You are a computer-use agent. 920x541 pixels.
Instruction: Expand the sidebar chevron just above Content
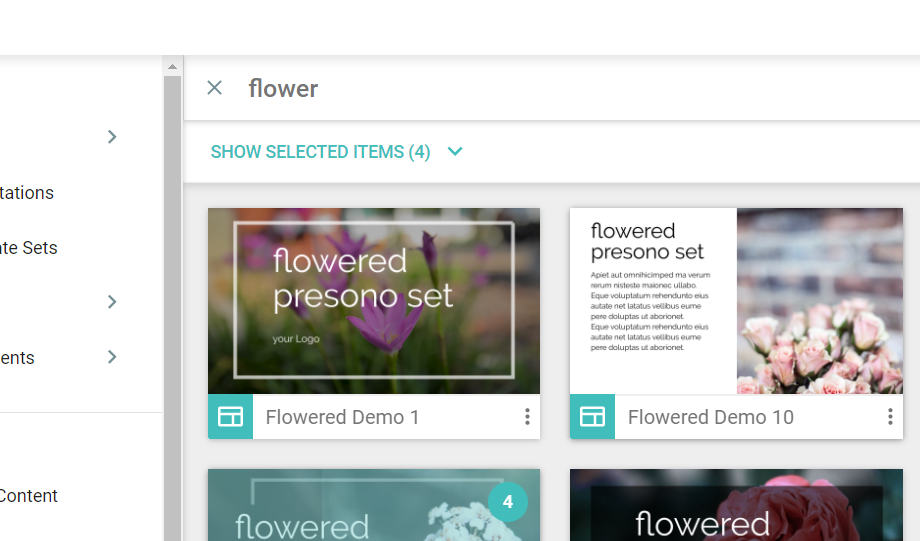click(112, 357)
